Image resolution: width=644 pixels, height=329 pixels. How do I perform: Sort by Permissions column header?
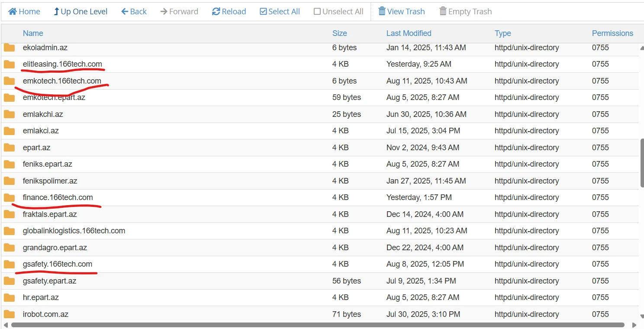coord(612,33)
